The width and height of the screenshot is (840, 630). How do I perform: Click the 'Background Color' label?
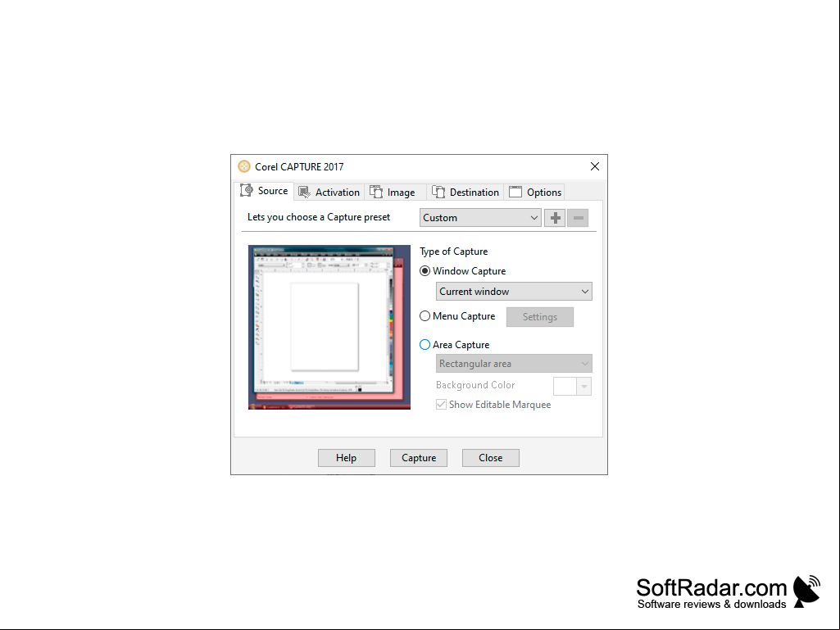pos(475,385)
